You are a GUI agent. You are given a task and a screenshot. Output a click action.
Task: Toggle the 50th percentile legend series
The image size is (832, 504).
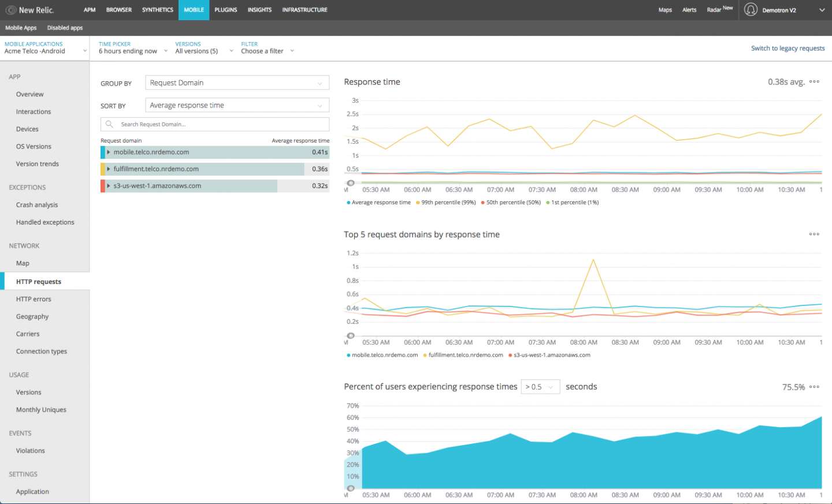(x=511, y=203)
